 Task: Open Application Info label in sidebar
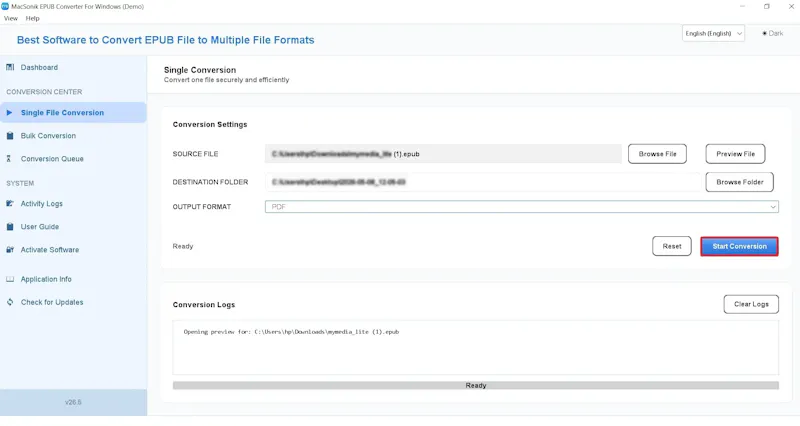[46, 279]
